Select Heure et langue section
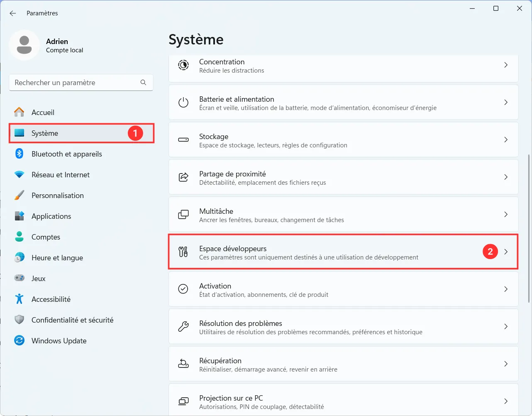Image resolution: width=532 pixels, height=416 pixels. [x=57, y=258]
